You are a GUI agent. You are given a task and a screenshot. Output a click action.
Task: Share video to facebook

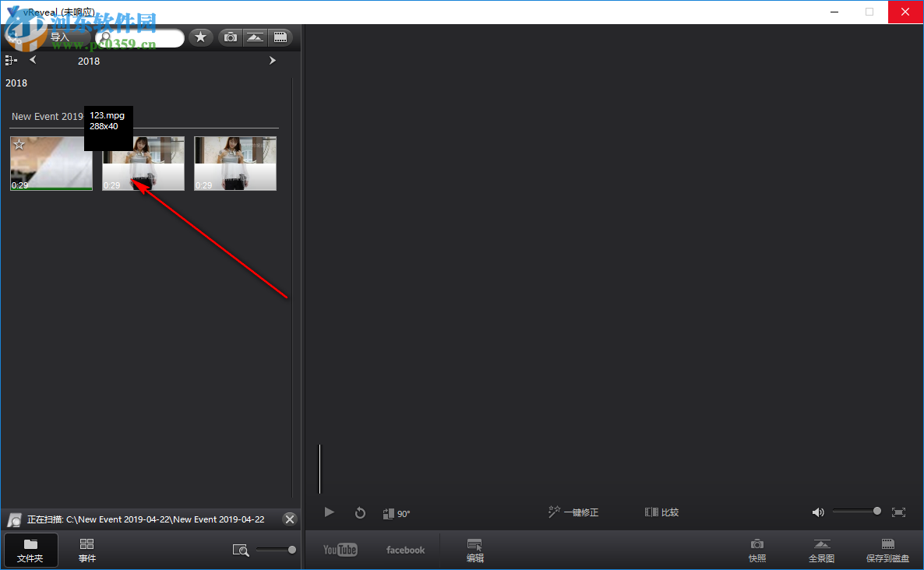[x=405, y=550]
